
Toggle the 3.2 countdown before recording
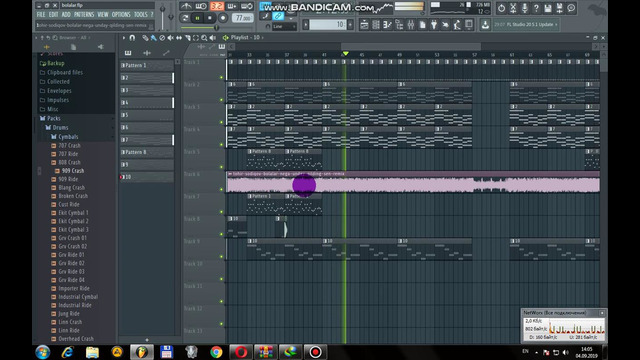click(x=216, y=6)
